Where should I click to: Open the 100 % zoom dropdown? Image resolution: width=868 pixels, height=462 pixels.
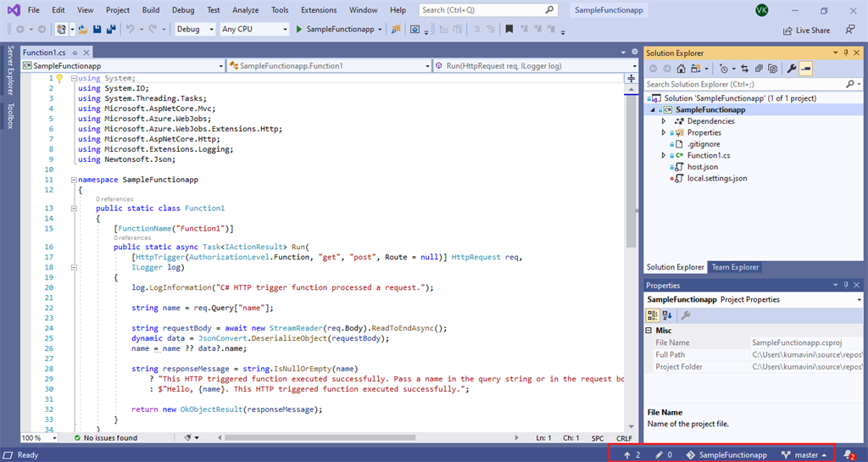coord(40,437)
